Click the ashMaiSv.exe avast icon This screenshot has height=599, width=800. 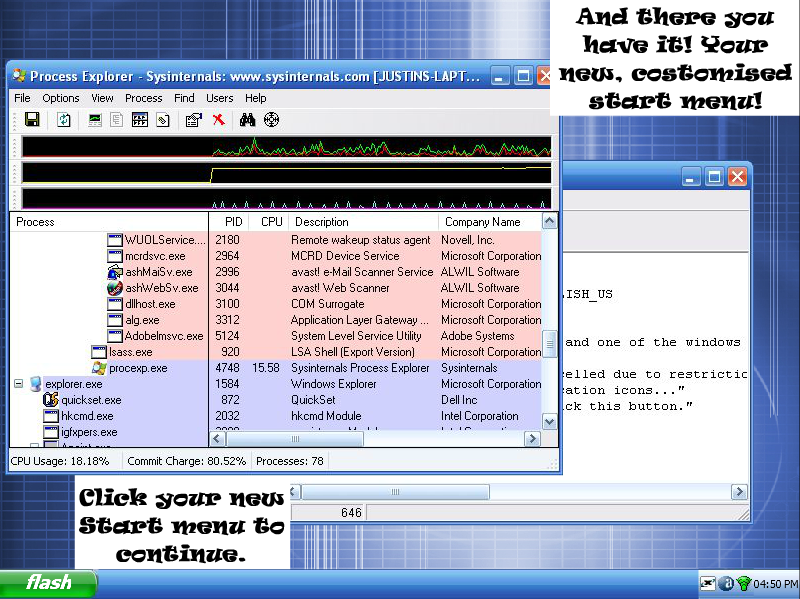coord(115,272)
